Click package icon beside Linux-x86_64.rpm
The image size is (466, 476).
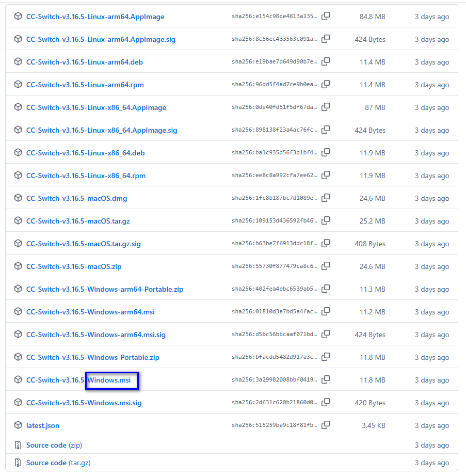click(x=18, y=176)
